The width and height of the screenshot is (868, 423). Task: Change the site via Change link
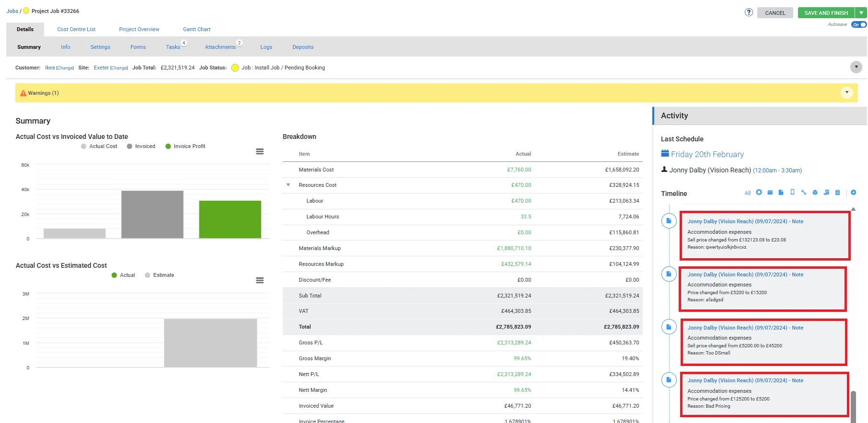pos(119,68)
